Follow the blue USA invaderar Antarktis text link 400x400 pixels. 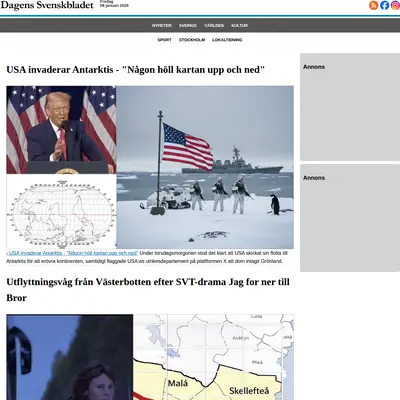72,253
